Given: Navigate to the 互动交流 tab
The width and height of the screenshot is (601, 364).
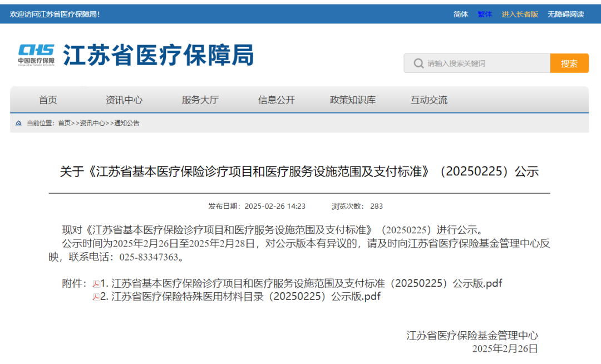Looking at the screenshot, I should (x=429, y=100).
